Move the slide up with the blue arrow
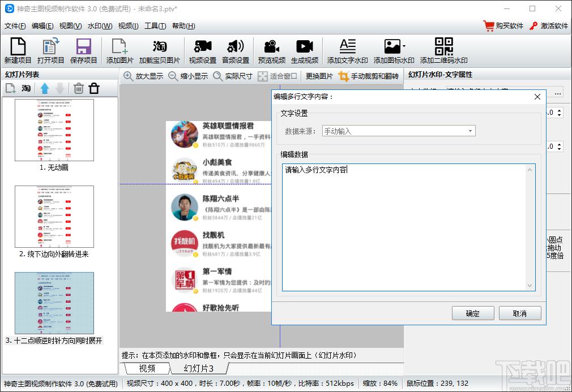572x392 pixels. coord(45,88)
